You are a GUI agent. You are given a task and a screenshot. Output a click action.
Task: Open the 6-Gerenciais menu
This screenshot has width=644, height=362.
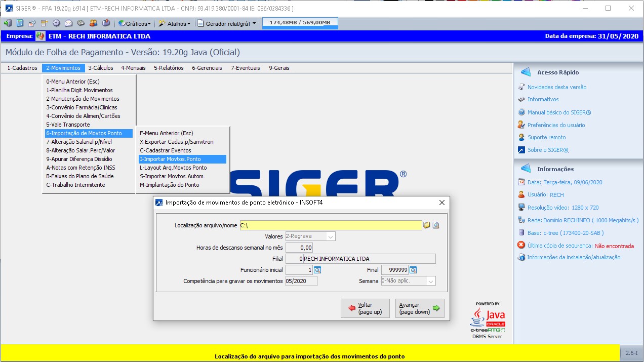[x=207, y=68]
